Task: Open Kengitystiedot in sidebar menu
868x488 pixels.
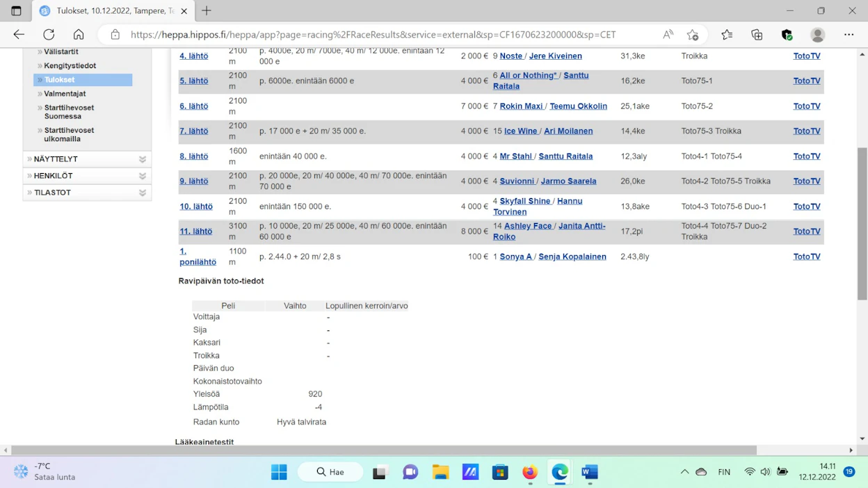Action: coord(70,65)
